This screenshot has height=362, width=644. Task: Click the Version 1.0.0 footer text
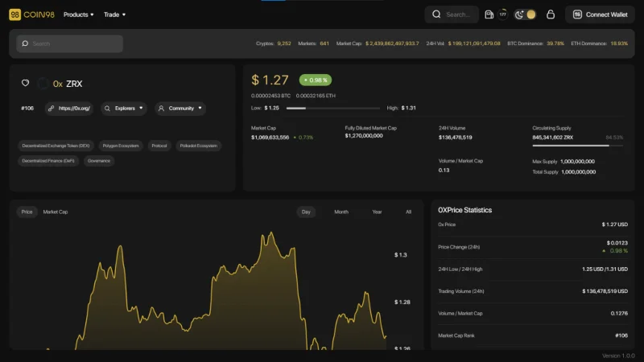618,356
